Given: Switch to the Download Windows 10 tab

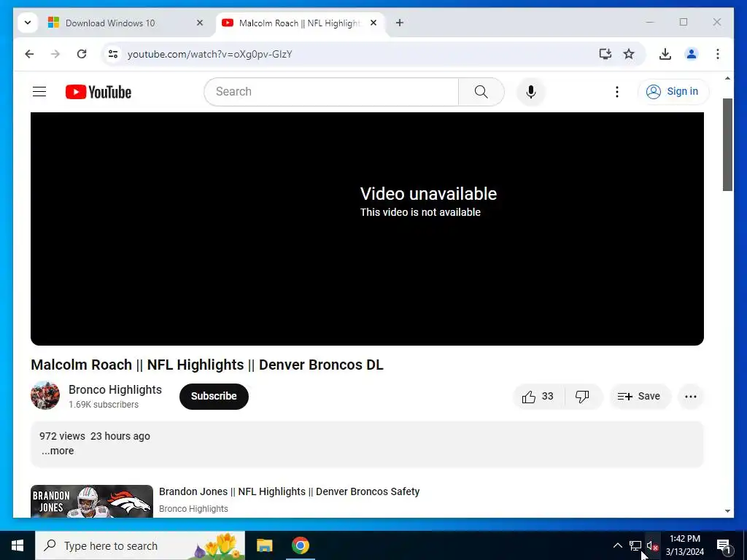Looking at the screenshot, I should (126, 23).
